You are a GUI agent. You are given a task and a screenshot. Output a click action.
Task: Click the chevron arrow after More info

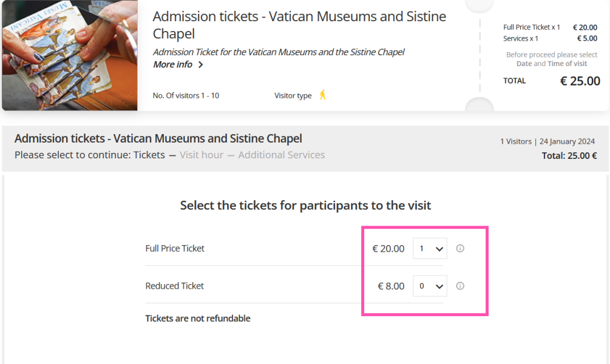201,65
